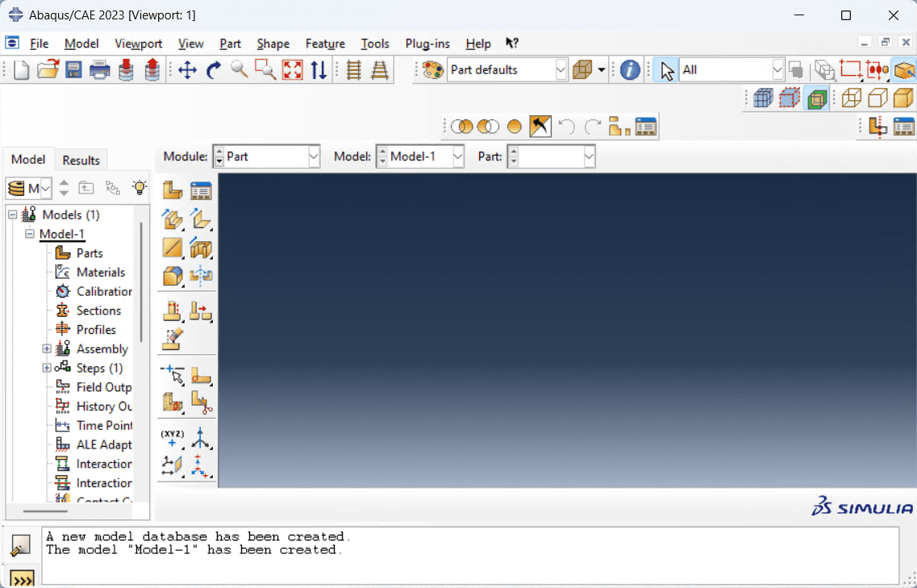The width and height of the screenshot is (917, 588).
Task: Turn perspective on with tapered ladder icon
Action: [380, 70]
